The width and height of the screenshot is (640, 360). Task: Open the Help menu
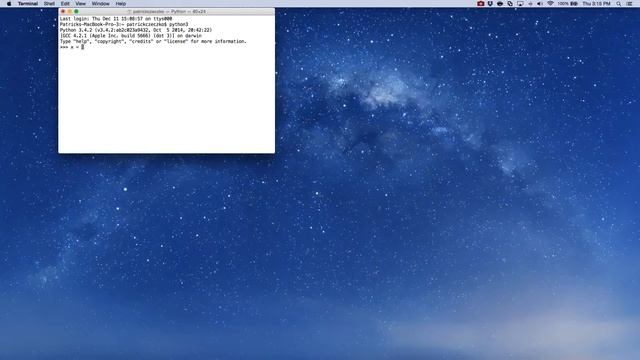[x=121, y=4]
